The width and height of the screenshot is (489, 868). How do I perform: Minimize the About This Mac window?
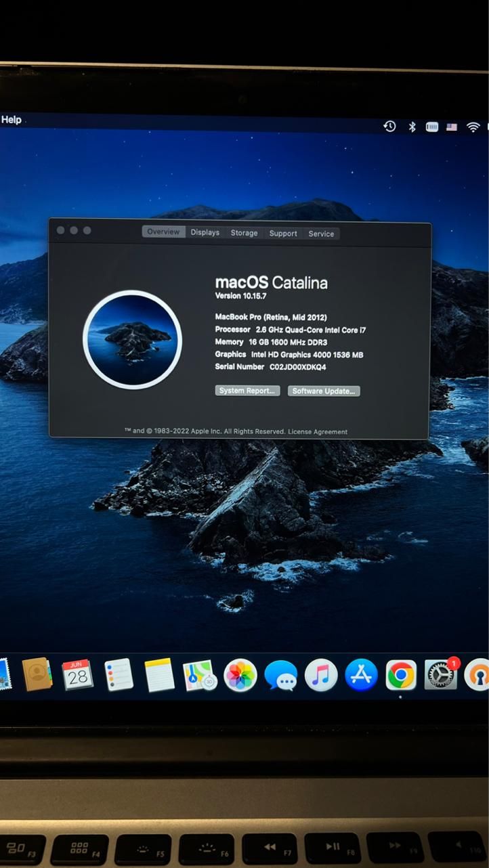pos(74,230)
